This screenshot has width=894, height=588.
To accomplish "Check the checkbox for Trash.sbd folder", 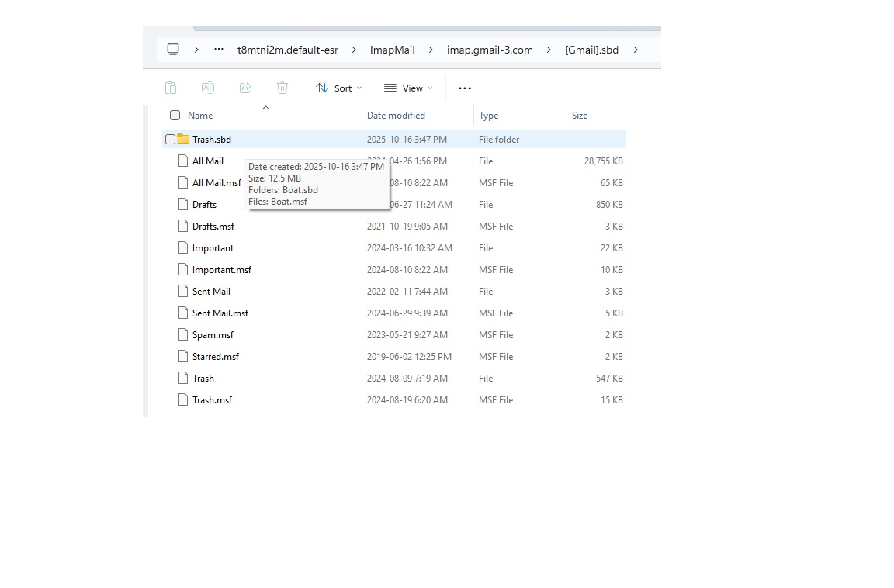I will [170, 140].
